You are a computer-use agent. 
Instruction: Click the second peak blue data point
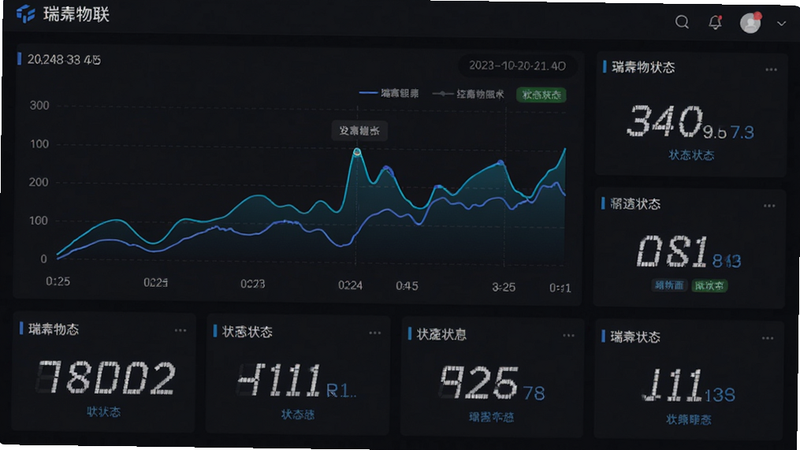pyautogui.click(x=387, y=168)
